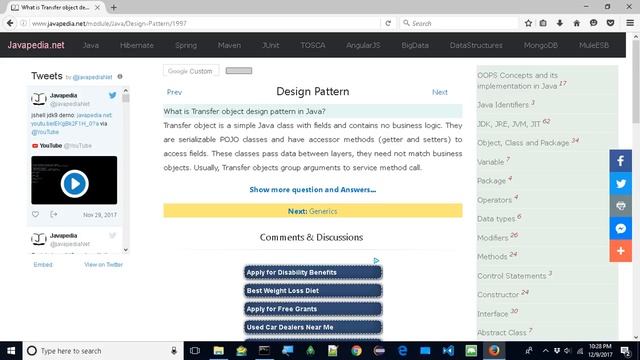Screen dimensions: 640x360
Task: Click Used Car Dealers Near Me ad
Action: 313,327
